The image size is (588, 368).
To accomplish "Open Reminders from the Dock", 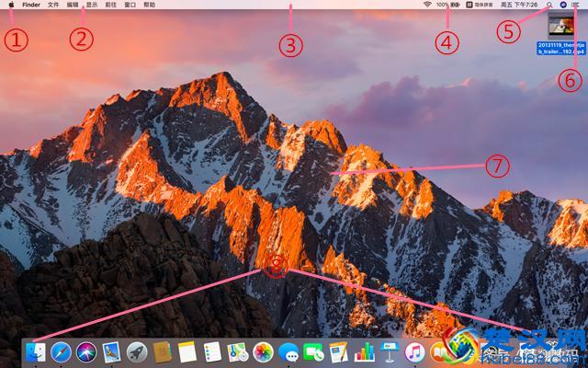I will point(212,352).
